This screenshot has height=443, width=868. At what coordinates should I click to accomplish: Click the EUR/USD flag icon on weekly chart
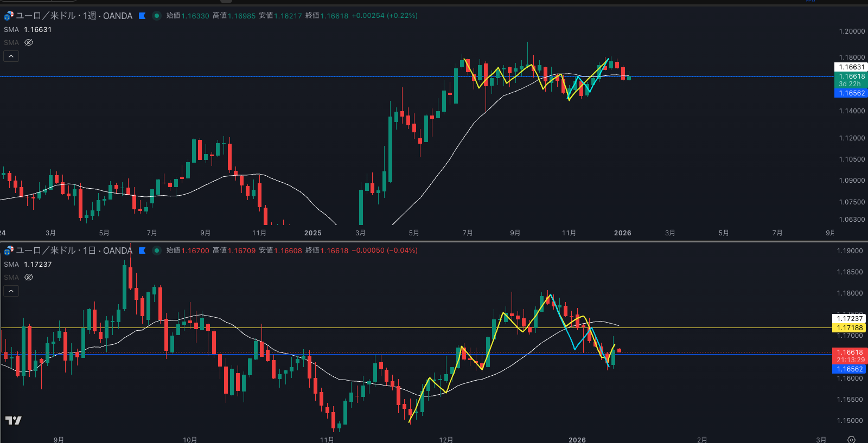click(x=9, y=16)
